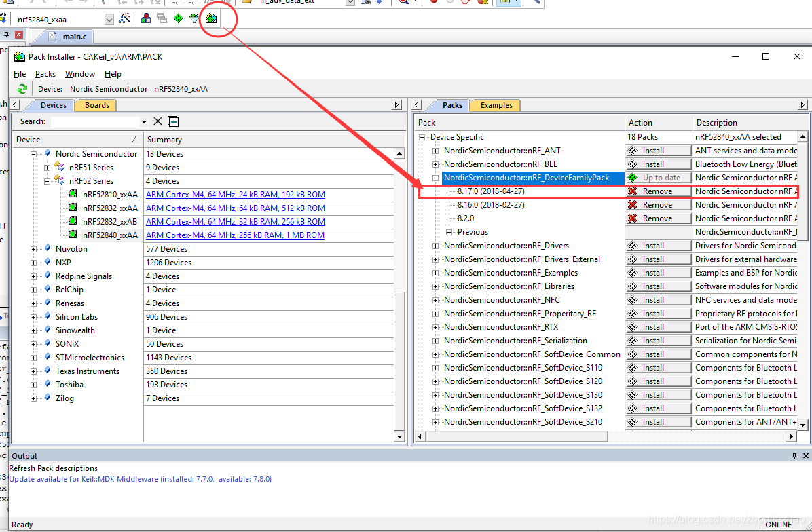Switch to the Examples tab
This screenshot has height=532, width=812.
pos(496,105)
